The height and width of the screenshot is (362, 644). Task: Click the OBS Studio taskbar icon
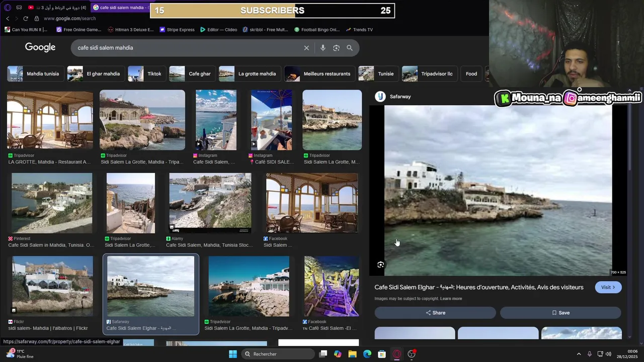pyautogui.click(x=412, y=354)
